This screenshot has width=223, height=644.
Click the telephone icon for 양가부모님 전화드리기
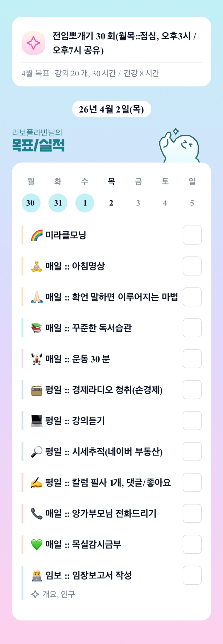click(37, 513)
